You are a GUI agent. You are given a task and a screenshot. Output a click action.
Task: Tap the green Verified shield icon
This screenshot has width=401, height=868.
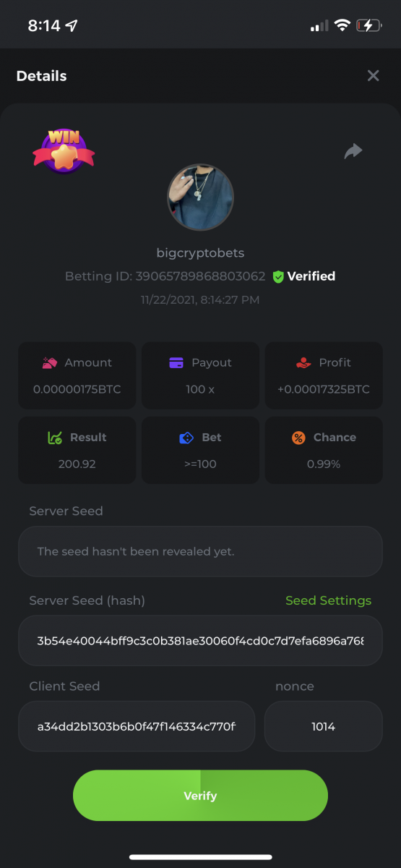[x=278, y=276]
